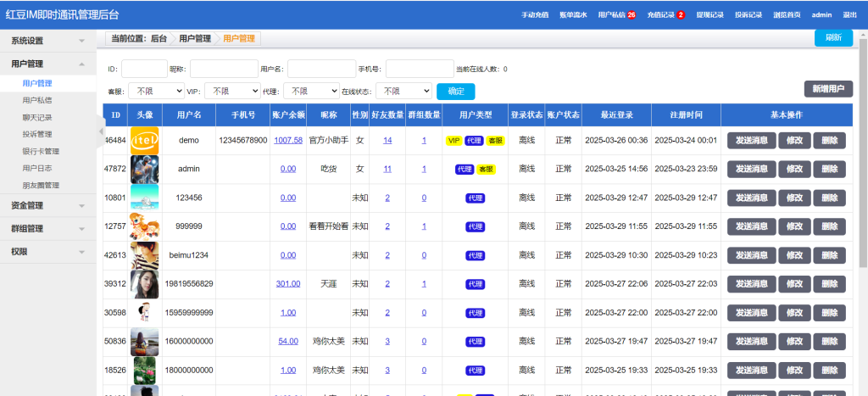This screenshot has width=868, height=396.
Task: Open the VIP filter dropdown
Action: 231,91
